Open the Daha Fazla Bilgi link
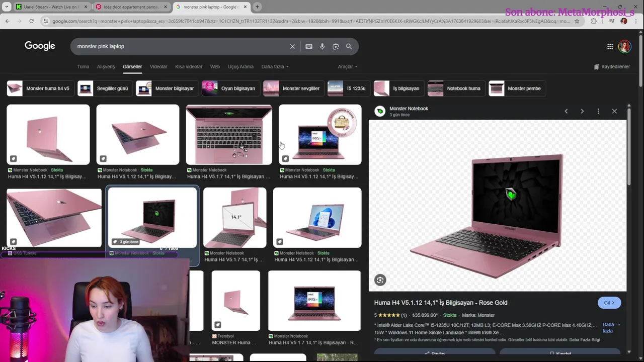The width and height of the screenshot is (644, 362). [585, 340]
